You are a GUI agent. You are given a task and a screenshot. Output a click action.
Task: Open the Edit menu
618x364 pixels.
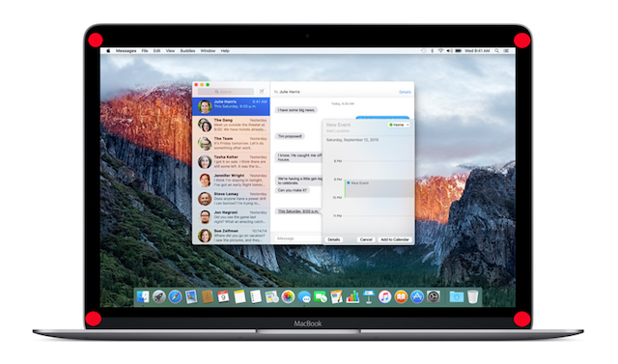(156, 51)
